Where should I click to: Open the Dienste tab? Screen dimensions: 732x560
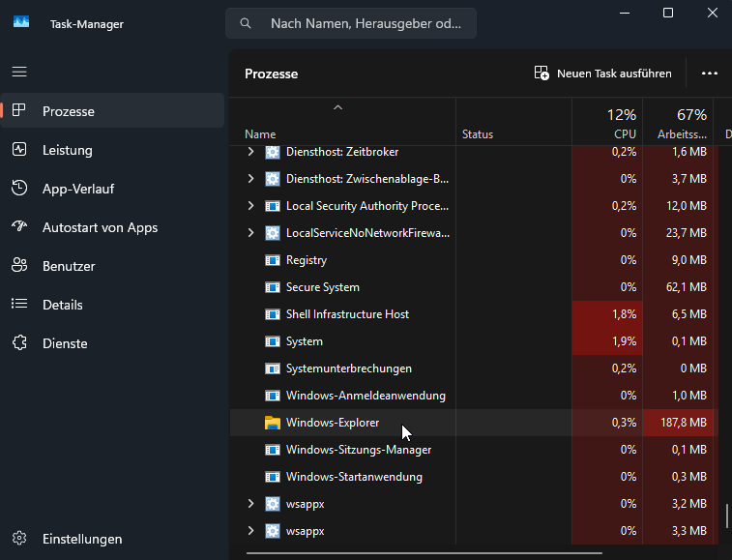112,343
